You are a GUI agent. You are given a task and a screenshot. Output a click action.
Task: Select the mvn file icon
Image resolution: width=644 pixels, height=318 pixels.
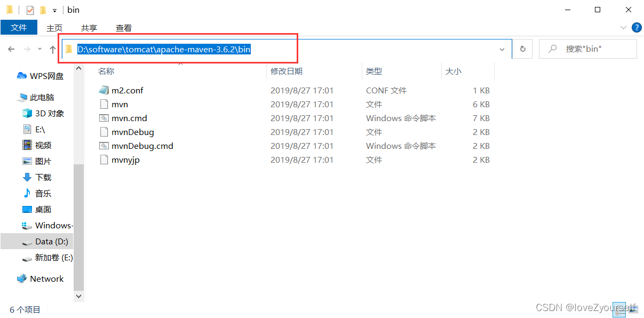(x=104, y=104)
